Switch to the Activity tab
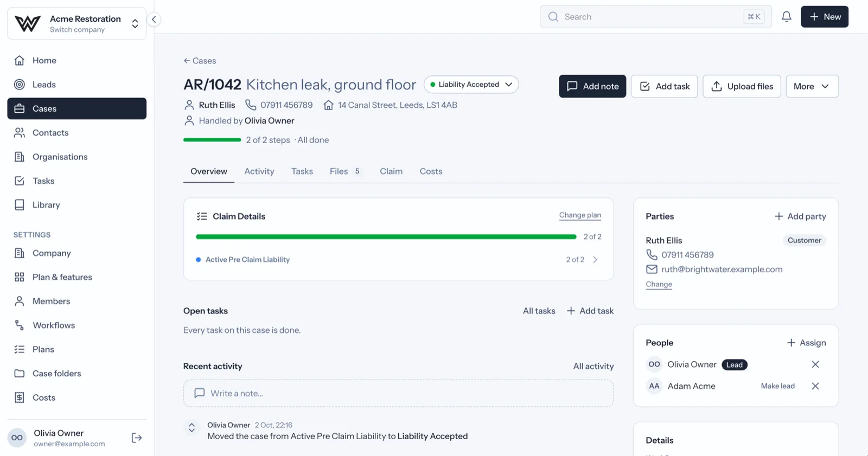The image size is (868, 456). pyautogui.click(x=259, y=171)
